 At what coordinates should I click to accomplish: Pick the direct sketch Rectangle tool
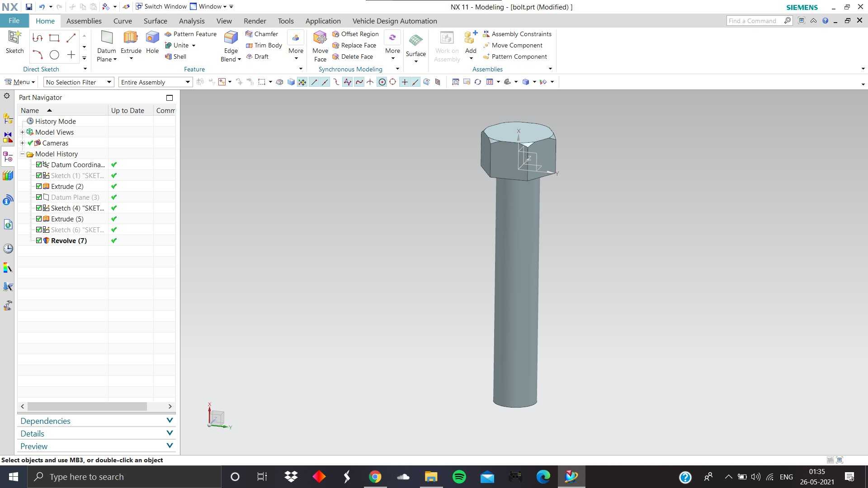pyautogui.click(x=54, y=38)
